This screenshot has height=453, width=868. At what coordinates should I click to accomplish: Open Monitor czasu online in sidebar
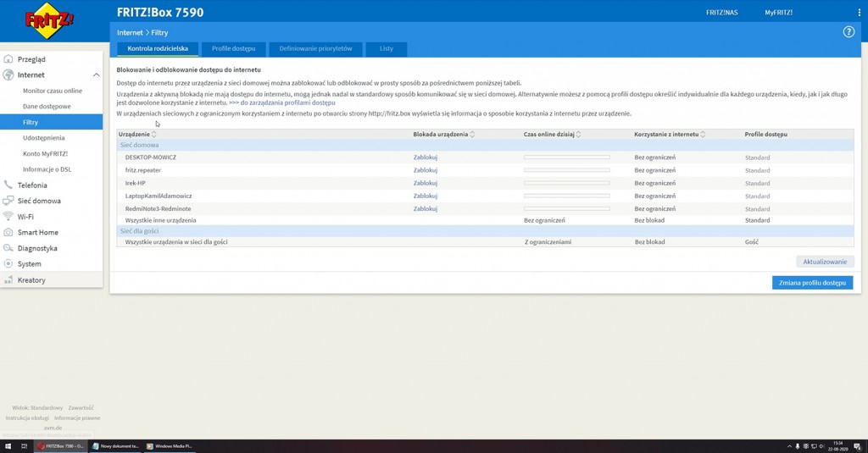pos(53,91)
